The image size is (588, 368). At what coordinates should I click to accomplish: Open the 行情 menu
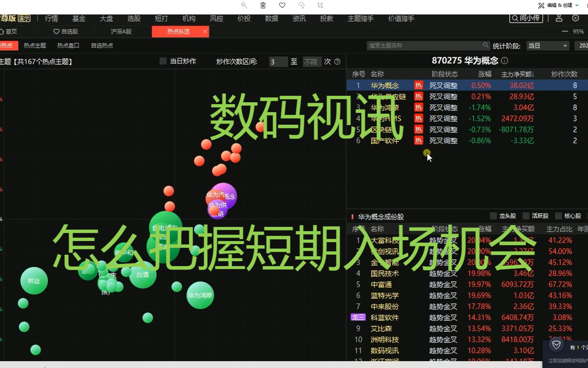pos(51,18)
